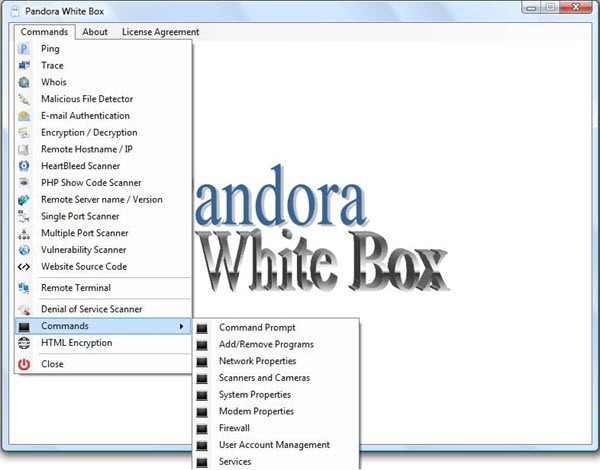600x470 pixels.
Task: Expand the Commands submenu arrow
Action: [x=181, y=326]
